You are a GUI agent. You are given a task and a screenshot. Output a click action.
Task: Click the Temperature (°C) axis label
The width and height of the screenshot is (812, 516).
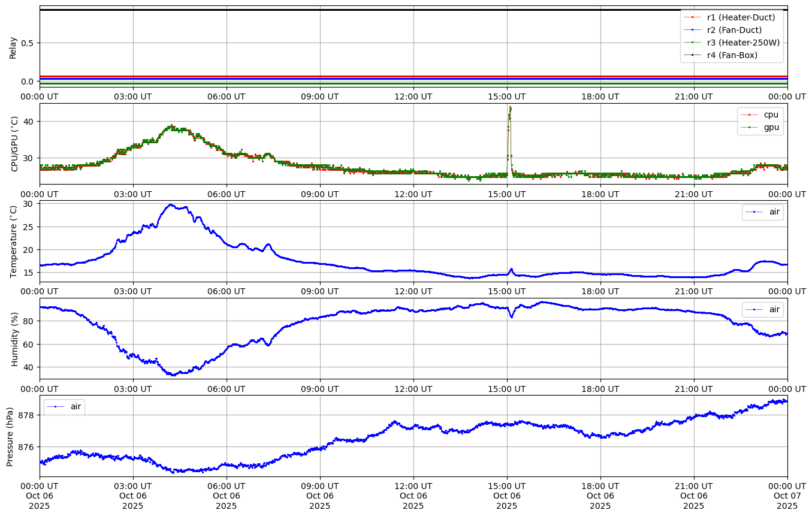pyautogui.click(x=14, y=241)
